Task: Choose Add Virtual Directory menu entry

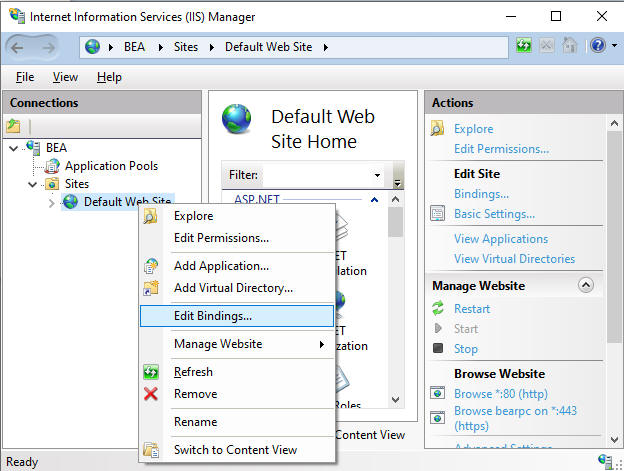Action: (236, 288)
